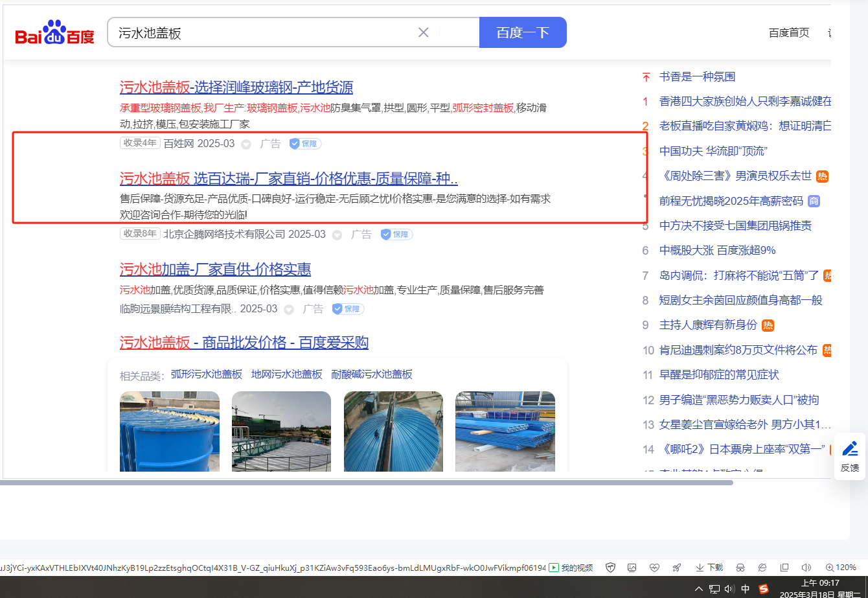This screenshot has width=868, height=598.
Task: Select the 耐酸碱污水池盖板 category
Action: pyautogui.click(x=372, y=374)
